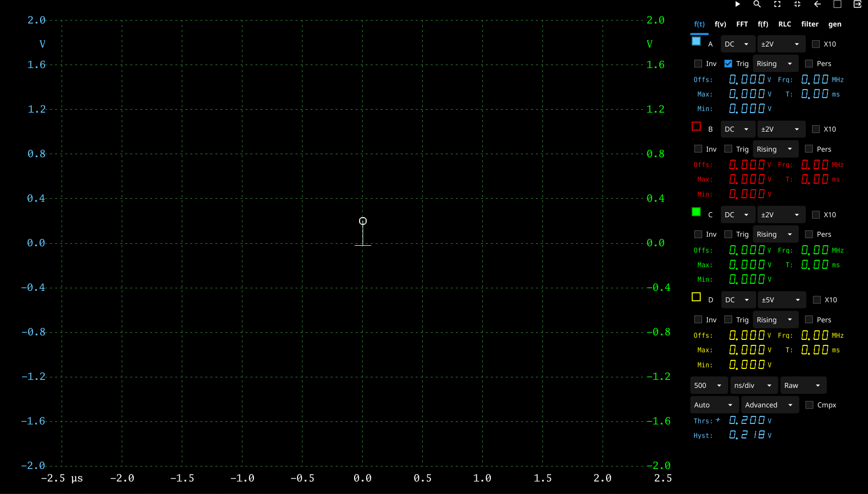This screenshot has height=494, width=868.
Task: Open the ns/div unit dropdown
Action: (x=754, y=385)
